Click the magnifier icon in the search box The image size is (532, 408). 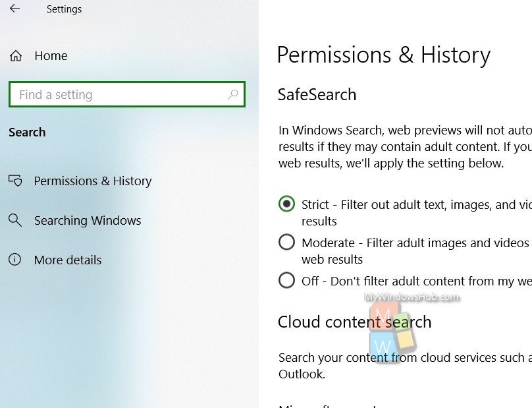pos(233,94)
